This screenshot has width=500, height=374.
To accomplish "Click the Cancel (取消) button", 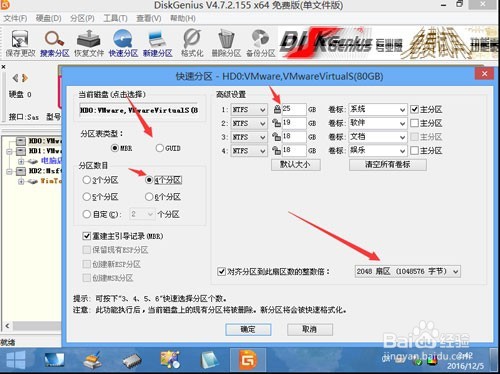I will click(x=310, y=330).
